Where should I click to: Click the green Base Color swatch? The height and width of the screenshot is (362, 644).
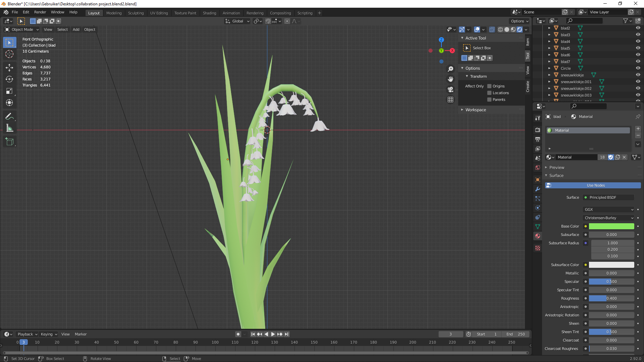coord(611,226)
